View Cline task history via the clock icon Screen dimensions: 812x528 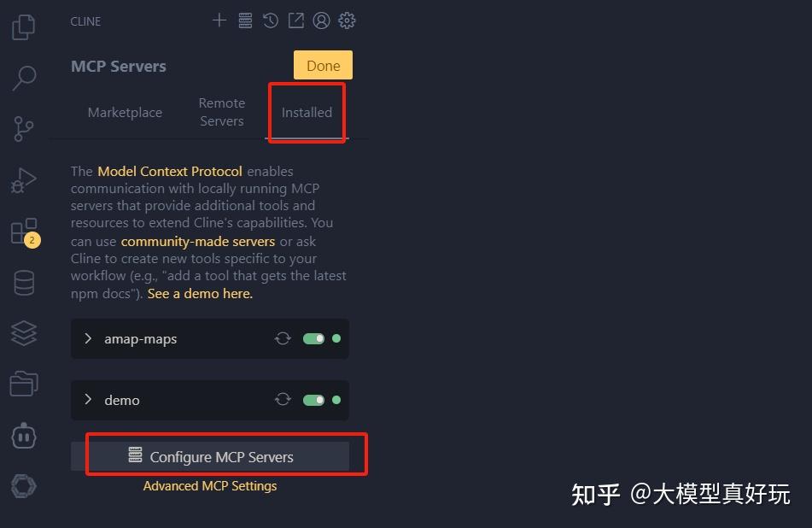(x=271, y=20)
